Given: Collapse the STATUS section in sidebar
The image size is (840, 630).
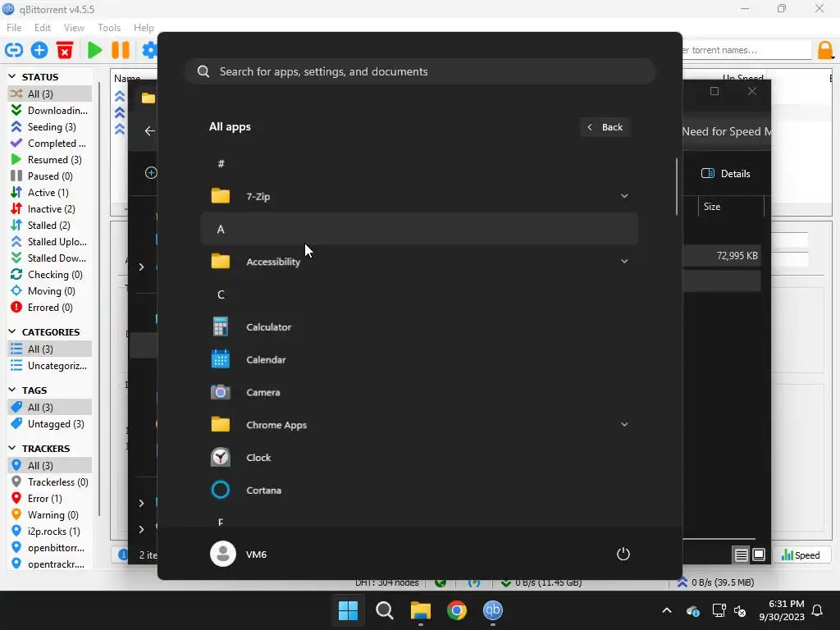Looking at the screenshot, I should point(12,76).
